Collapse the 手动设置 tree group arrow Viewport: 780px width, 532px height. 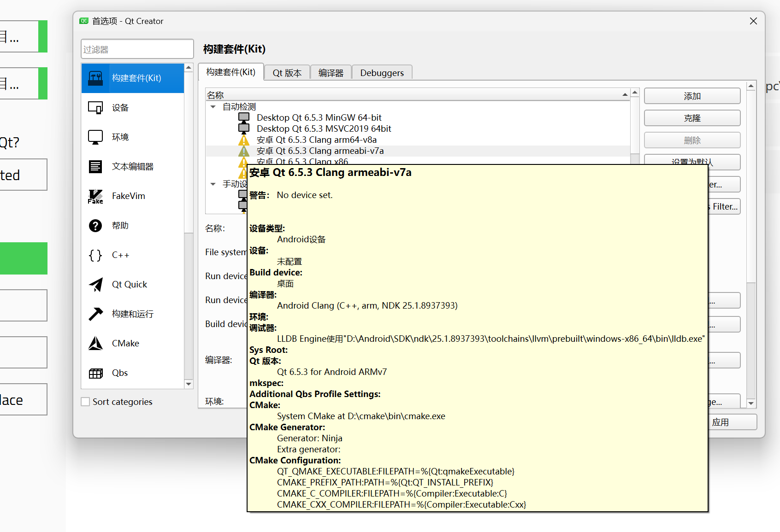tap(213, 184)
